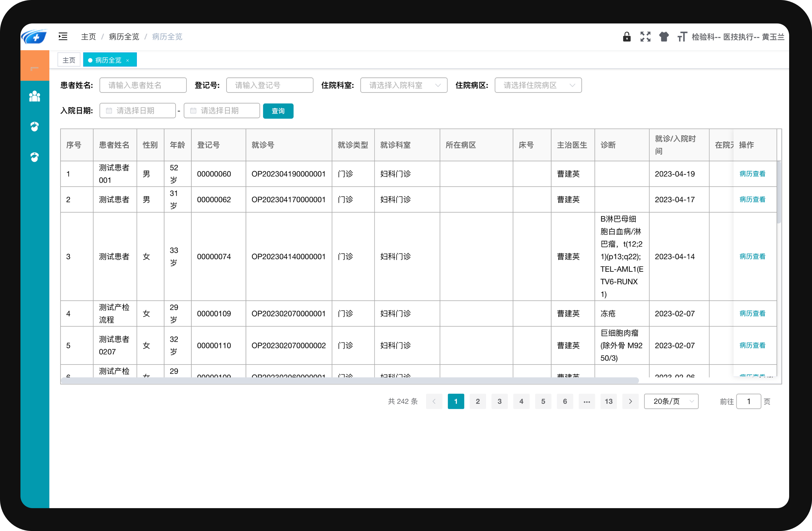Click the 操作 column header
Viewport: 812px width, 531px height.
(755, 145)
